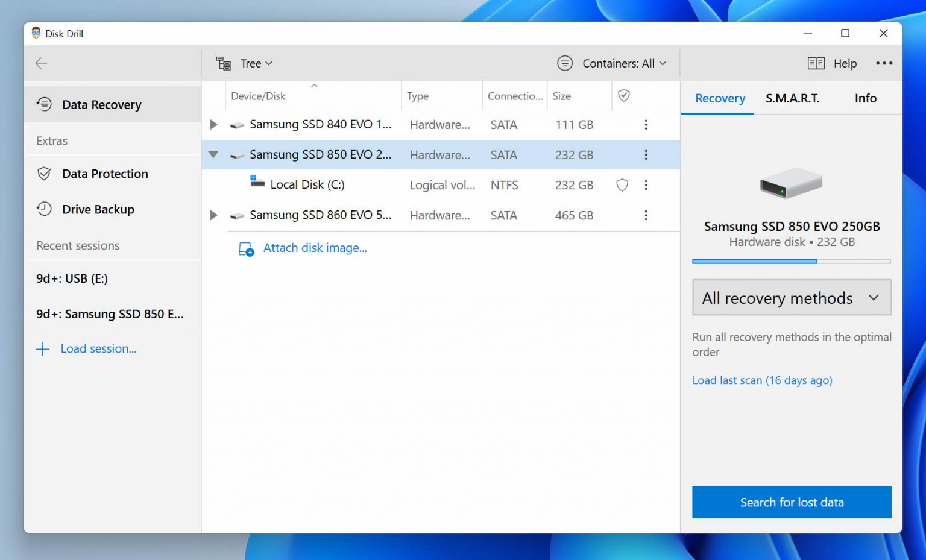Open the Help button
Screen dimensions: 926x560
[832, 63]
